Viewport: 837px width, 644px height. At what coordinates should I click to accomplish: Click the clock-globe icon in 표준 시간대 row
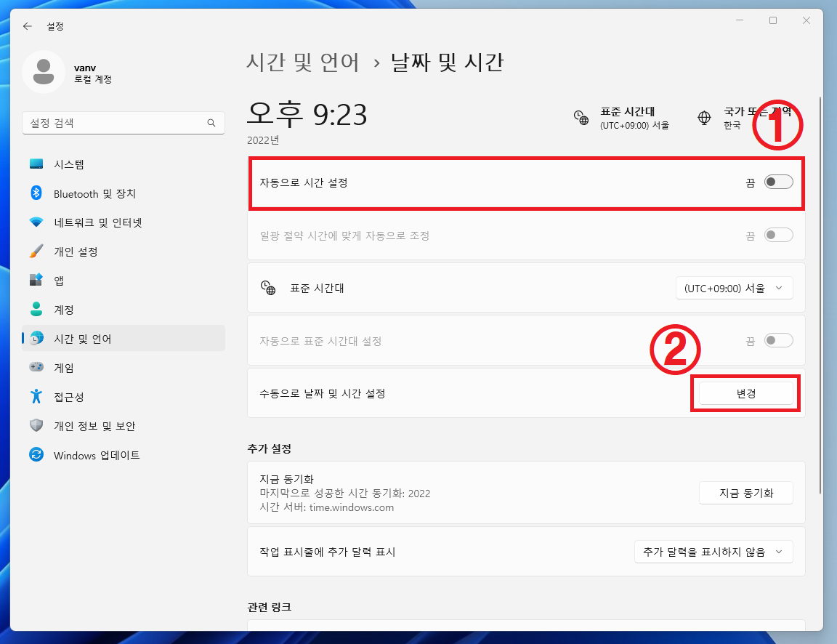[268, 288]
